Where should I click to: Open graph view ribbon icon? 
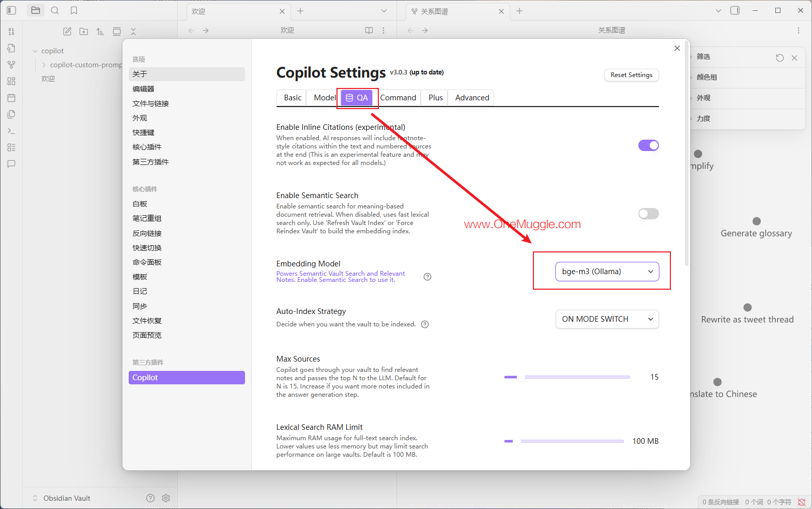point(11,65)
